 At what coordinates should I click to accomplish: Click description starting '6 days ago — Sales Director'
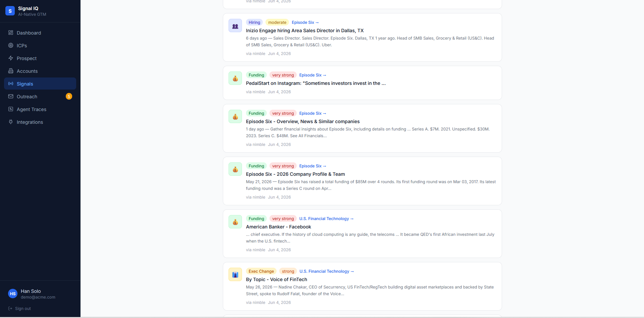(x=370, y=42)
